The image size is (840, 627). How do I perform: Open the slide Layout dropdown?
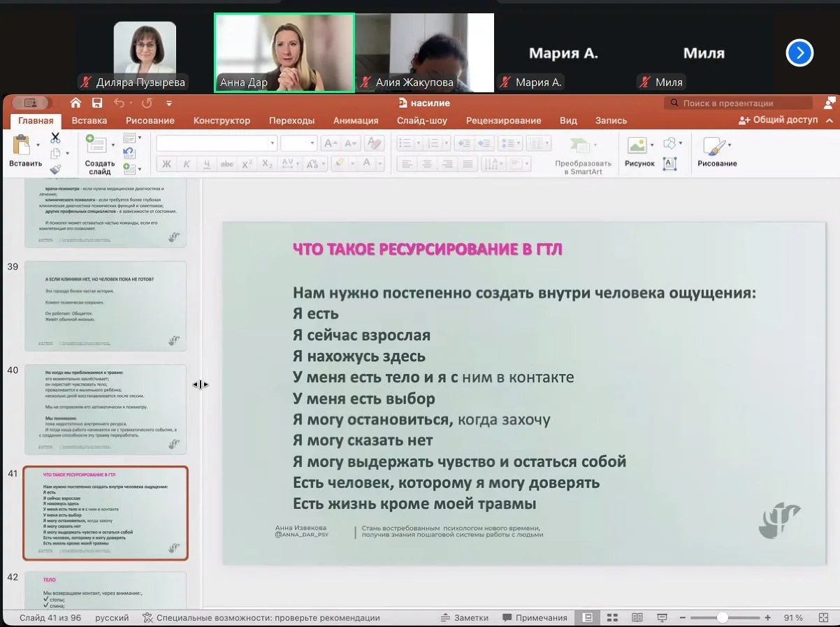pos(132,138)
